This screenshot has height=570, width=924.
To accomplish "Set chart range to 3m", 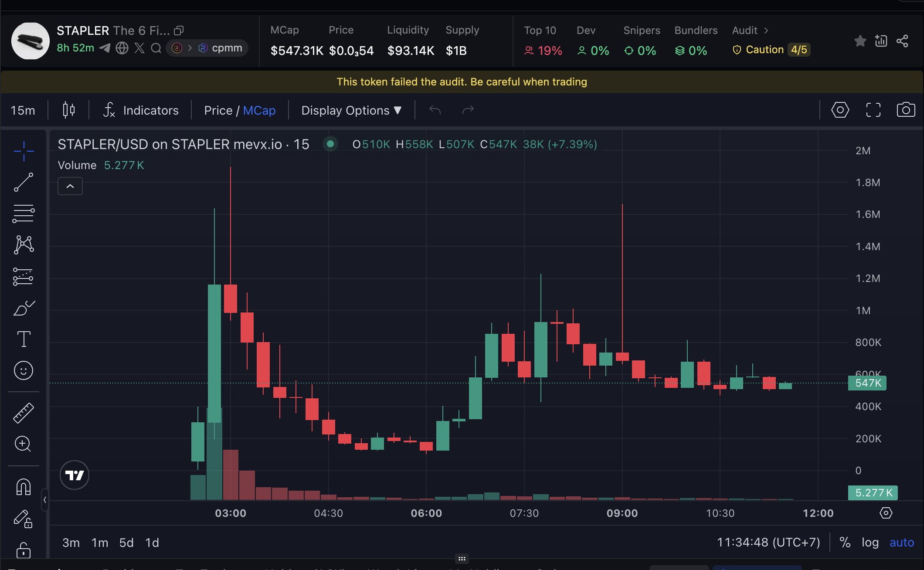I will click(71, 543).
